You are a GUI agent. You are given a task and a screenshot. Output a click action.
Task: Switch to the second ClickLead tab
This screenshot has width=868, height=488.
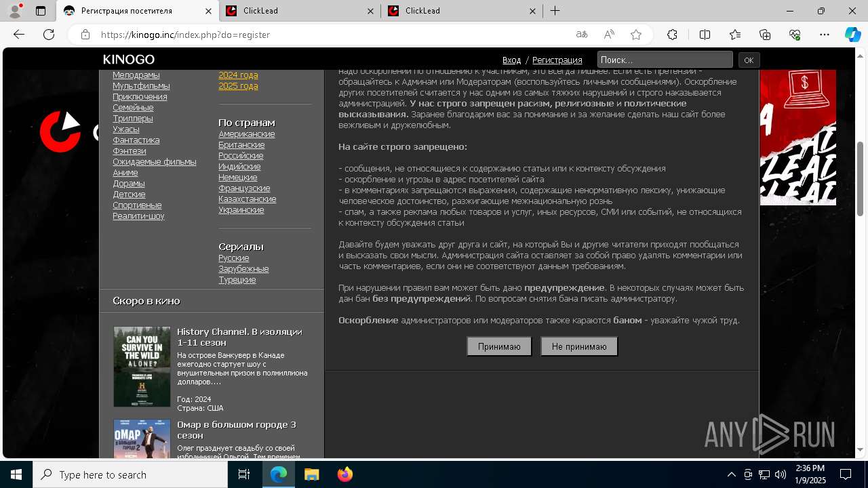pyautogui.click(x=462, y=11)
